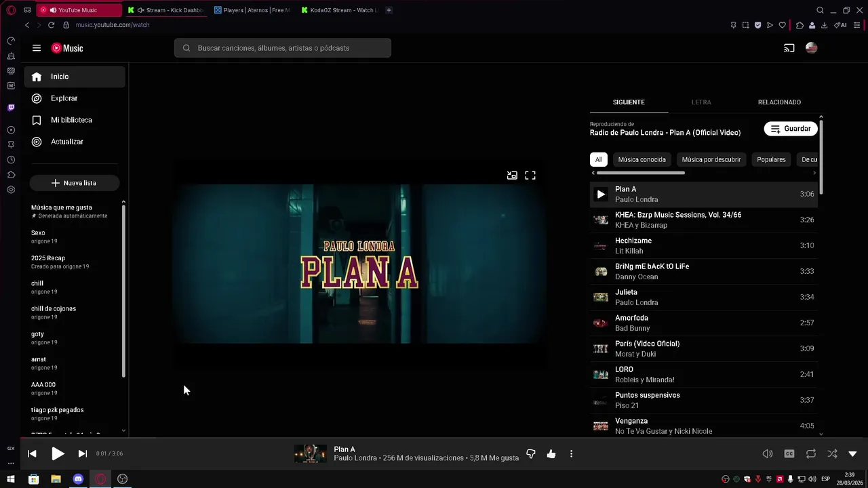Play the current song
Image resolution: width=868 pixels, height=488 pixels.
pyautogui.click(x=58, y=454)
